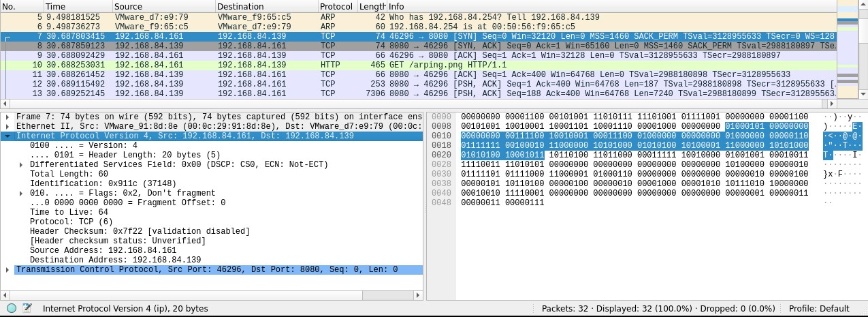Sort by the Destination column header
Screen dimensions: 868x317
[x=266, y=6]
